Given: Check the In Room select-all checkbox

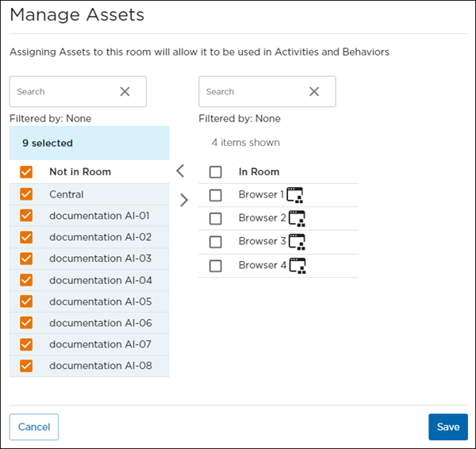Looking at the screenshot, I should click(x=216, y=172).
